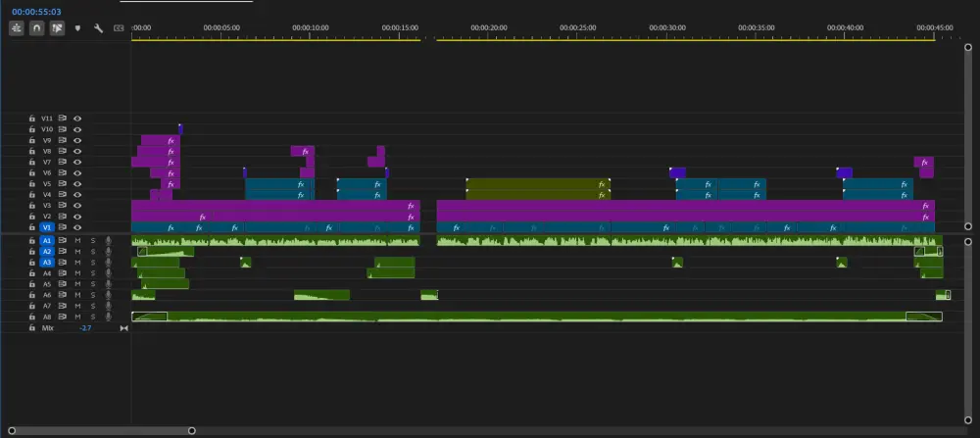Toggle A1 track targeting
Image resolution: width=980 pixels, height=438 pixels.
pyautogui.click(x=47, y=240)
